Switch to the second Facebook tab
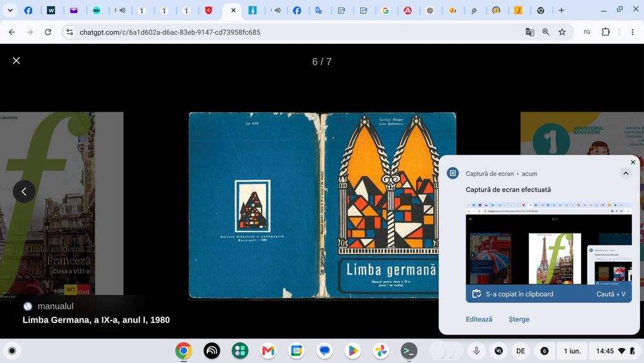 point(296,11)
